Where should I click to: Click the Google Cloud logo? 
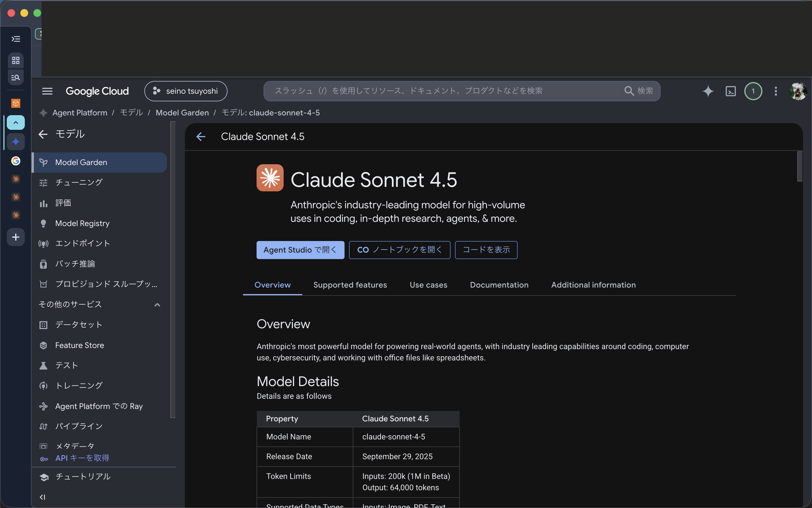click(97, 91)
